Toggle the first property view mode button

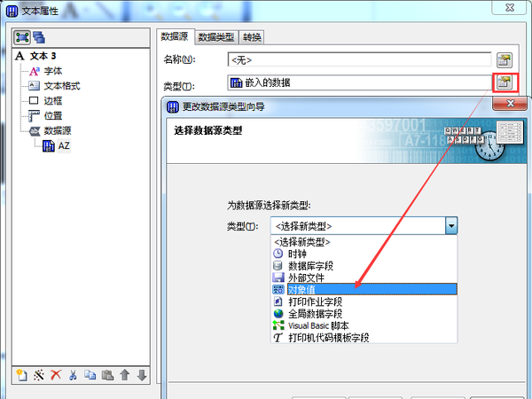click(x=22, y=37)
